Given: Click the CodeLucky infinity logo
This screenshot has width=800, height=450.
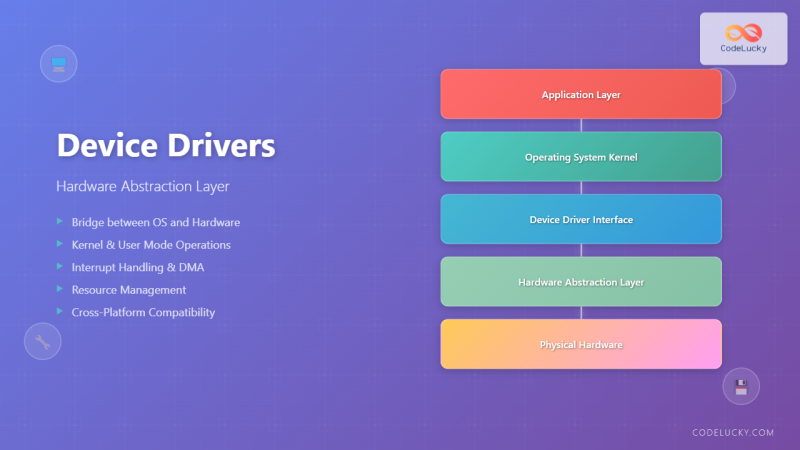Looking at the screenshot, I should pos(743,33).
